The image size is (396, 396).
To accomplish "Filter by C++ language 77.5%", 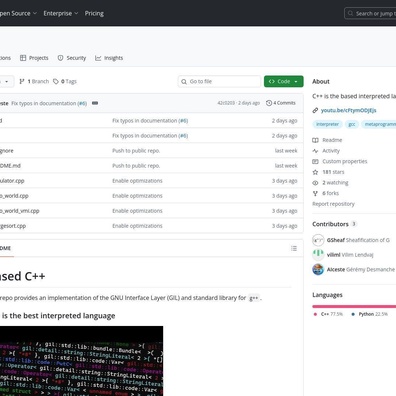I will pos(328,314).
